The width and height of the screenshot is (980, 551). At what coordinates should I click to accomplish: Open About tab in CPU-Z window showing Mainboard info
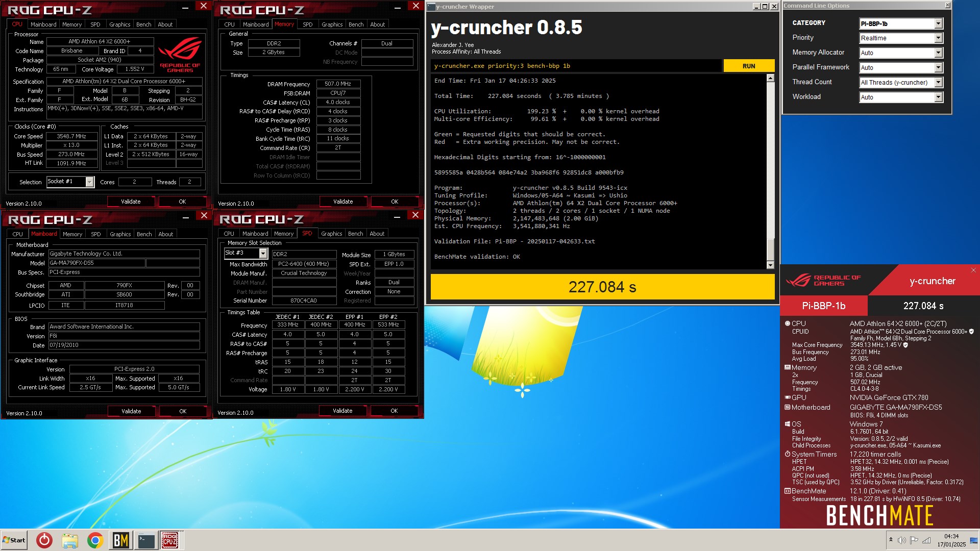click(166, 234)
